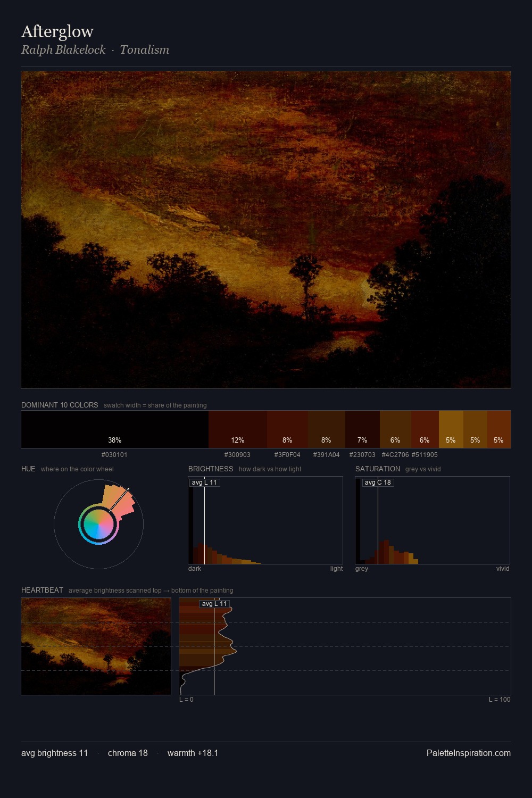Click the "Afterglow" title
This screenshot has width=532, height=798.
(57, 31)
